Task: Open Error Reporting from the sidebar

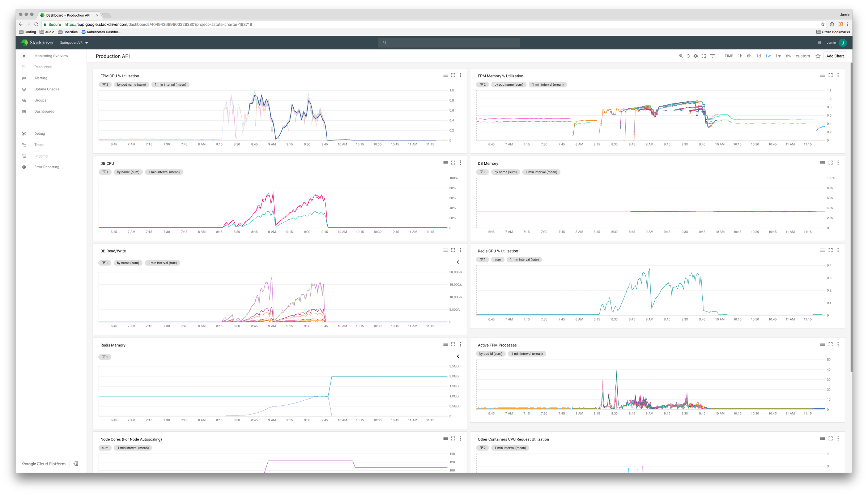Action: tap(47, 167)
